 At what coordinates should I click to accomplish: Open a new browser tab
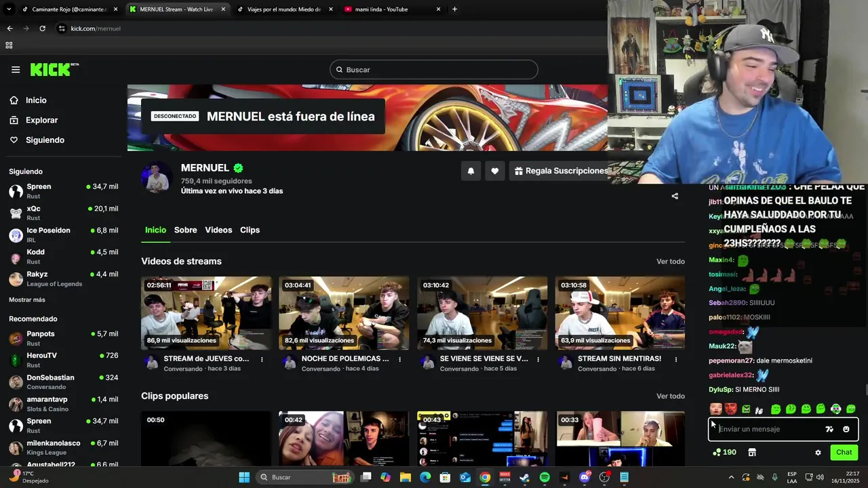[x=454, y=9]
